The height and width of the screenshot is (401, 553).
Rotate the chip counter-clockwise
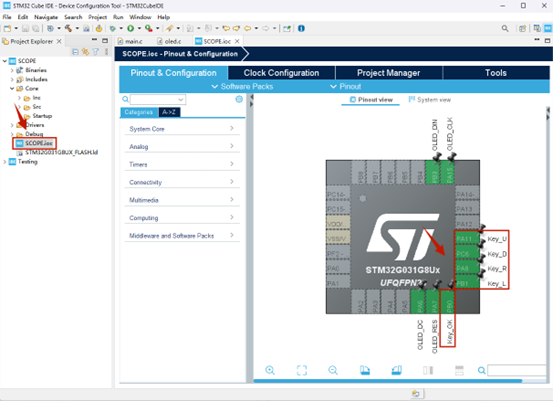[396, 370]
